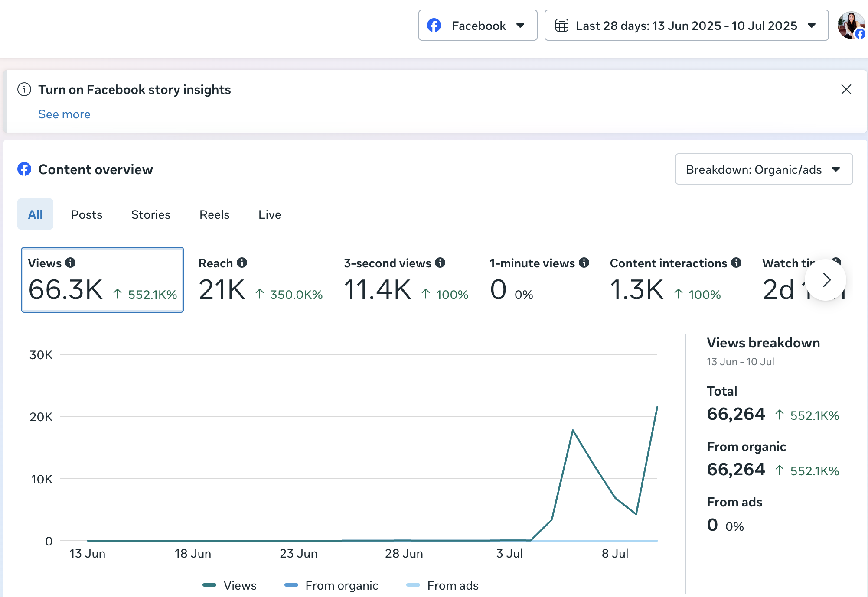
Task: Dismiss the story insights banner
Action: pos(846,89)
